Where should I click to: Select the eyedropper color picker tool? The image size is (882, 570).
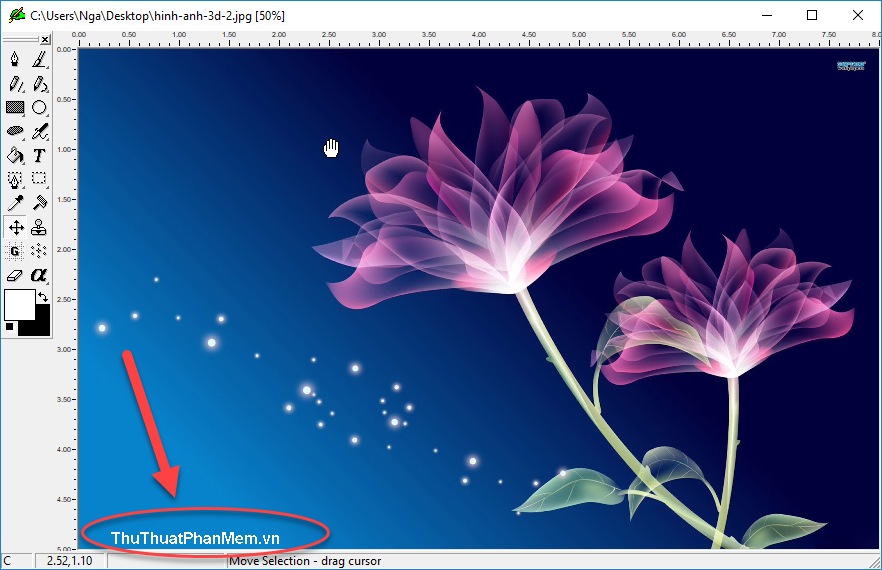tap(15, 203)
